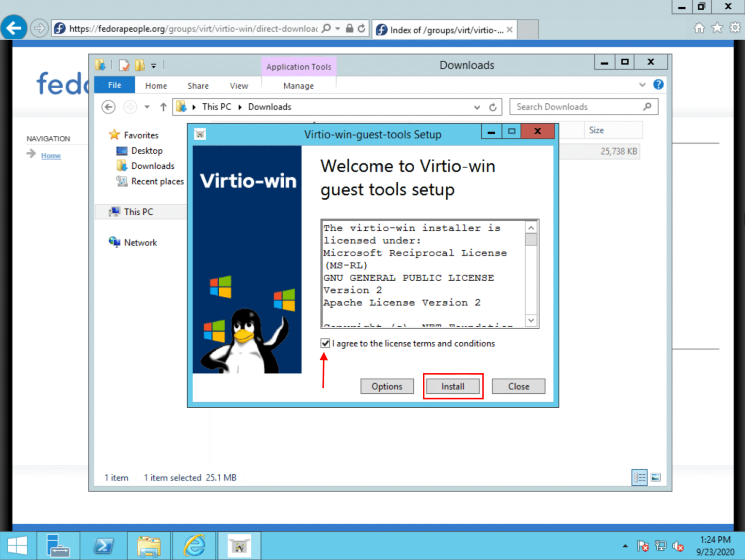Open recent locations dropdown arrow
This screenshot has width=745, height=560.
pyautogui.click(x=147, y=107)
